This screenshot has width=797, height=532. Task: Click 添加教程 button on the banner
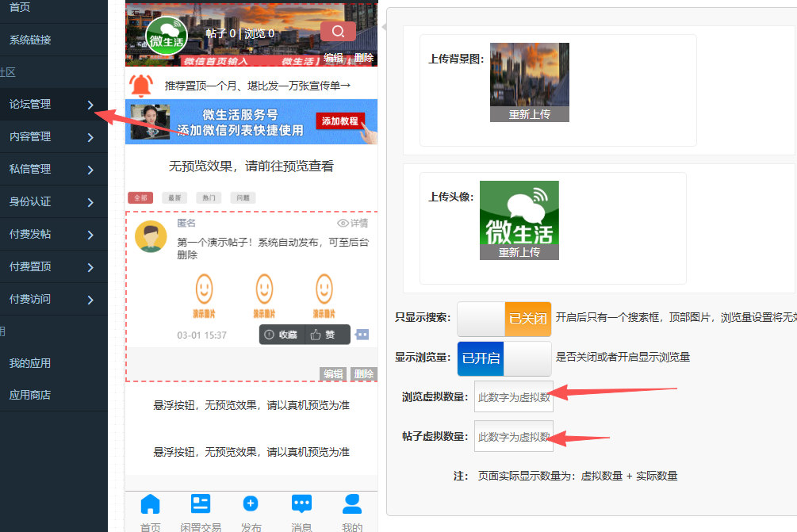(339, 121)
